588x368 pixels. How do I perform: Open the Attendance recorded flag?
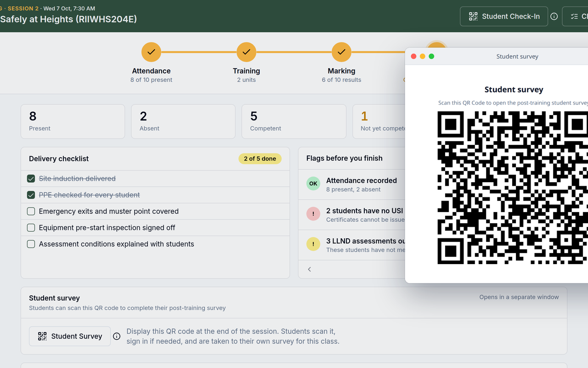(x=352, y=184)
